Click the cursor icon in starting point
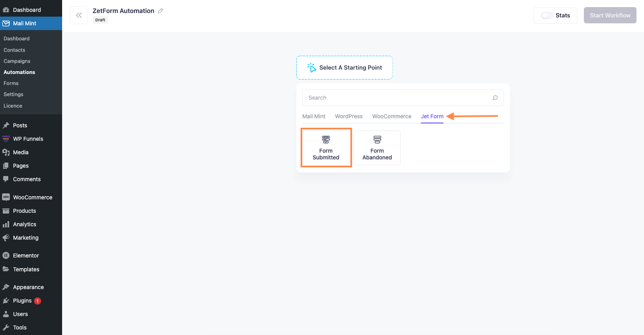Image resolution: width=644 pixels, height=335 pixels. [x=312, y=68]
